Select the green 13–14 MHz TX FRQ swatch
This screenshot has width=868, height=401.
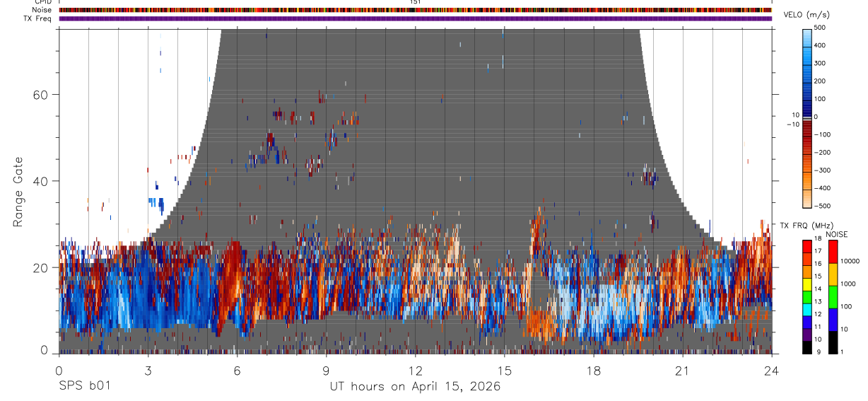click(807, 296)
